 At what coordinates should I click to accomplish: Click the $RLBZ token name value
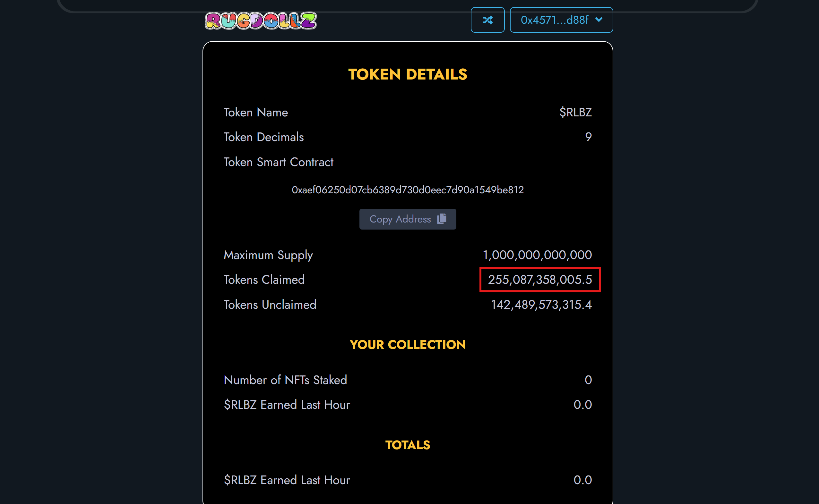click(x=575, y=112)
